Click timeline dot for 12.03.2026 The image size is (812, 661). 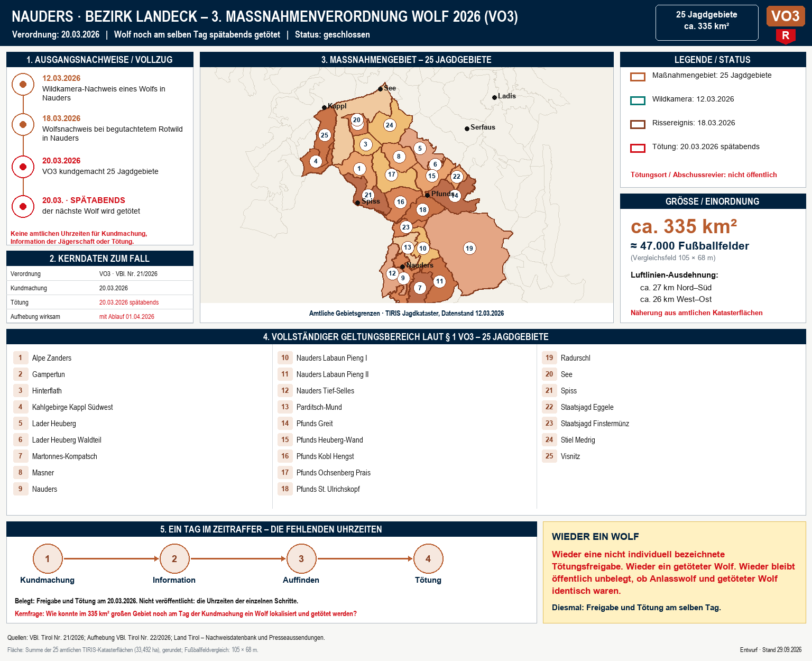click(23, 85)
